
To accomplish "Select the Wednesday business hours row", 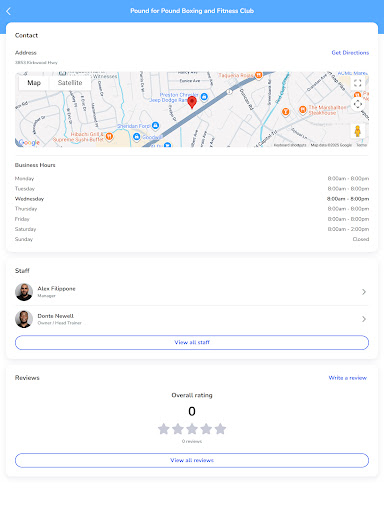I will coord(192,199).
